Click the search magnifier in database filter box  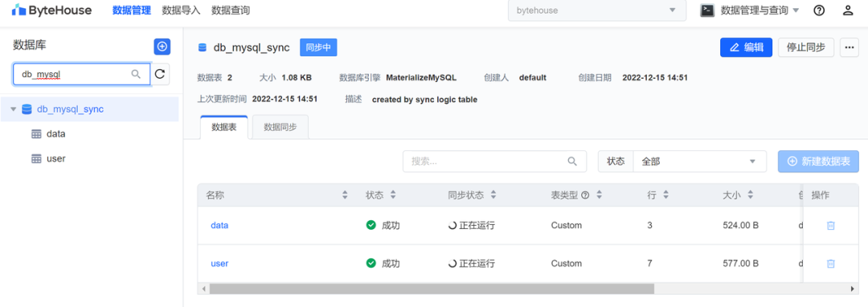tap(136, 74)
